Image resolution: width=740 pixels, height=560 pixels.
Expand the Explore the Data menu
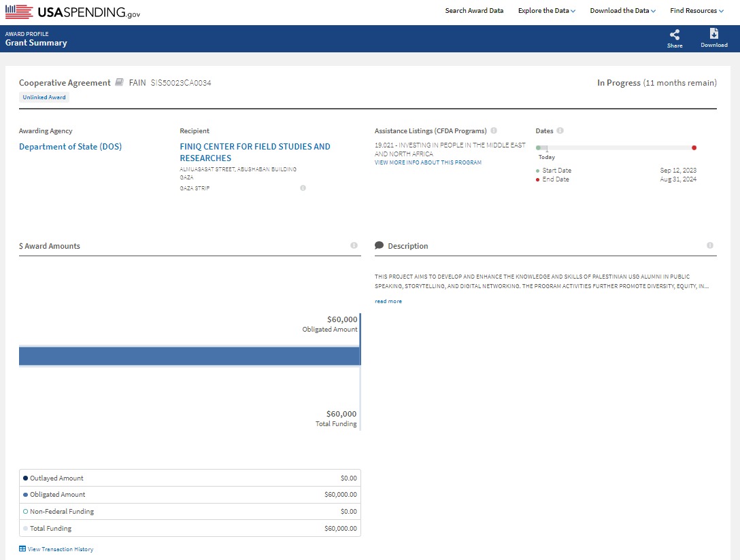(547, 10)
